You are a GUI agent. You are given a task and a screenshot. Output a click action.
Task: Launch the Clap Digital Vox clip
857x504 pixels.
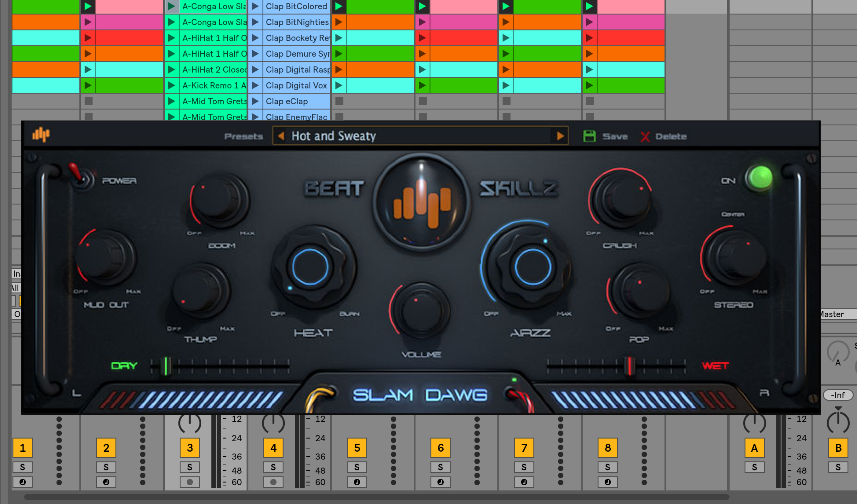tap(255, 85)
